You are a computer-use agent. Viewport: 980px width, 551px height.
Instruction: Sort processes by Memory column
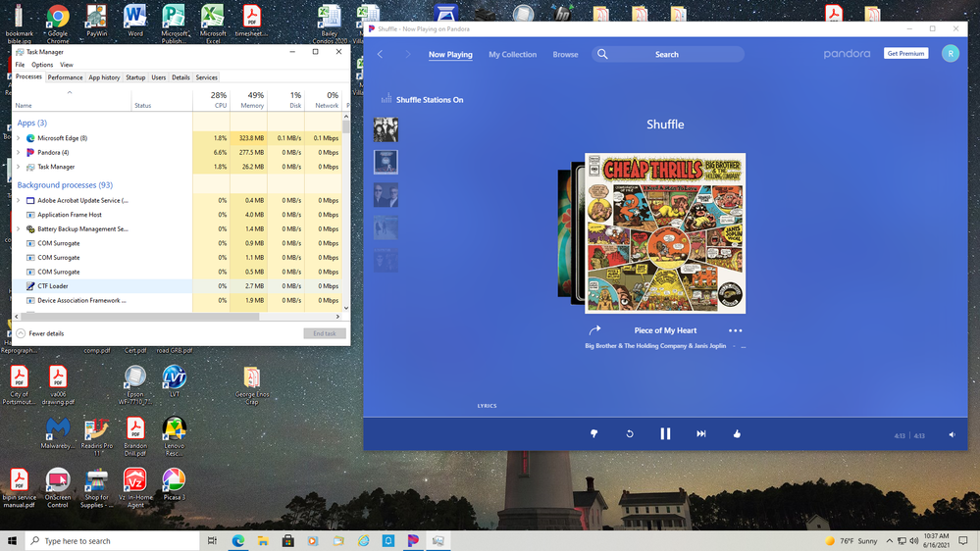[248, 99]
